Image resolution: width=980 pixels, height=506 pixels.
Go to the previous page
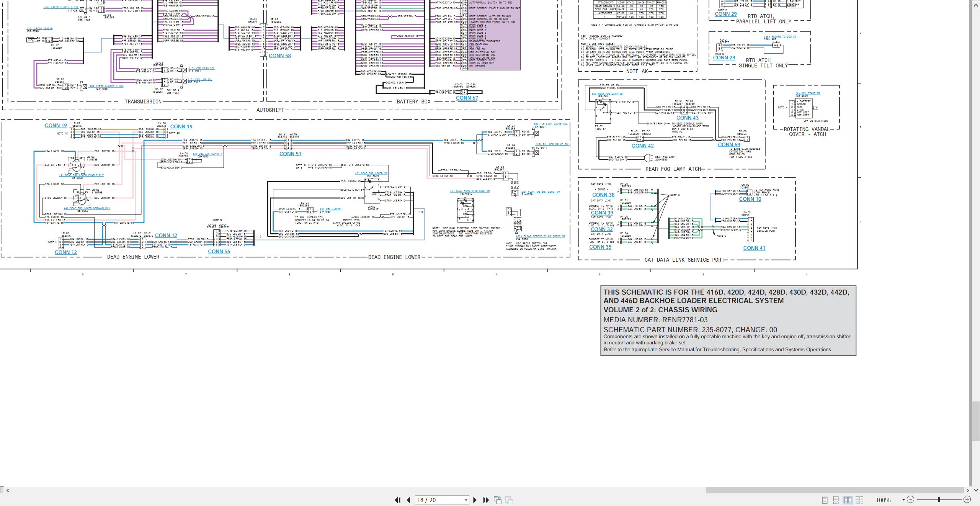click(408, 500)
